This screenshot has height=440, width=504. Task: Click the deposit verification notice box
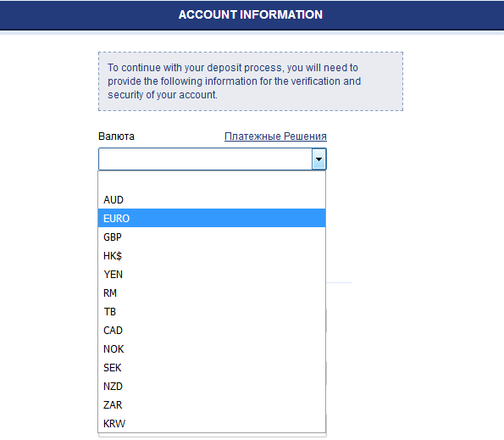click(x=251, y=81)
